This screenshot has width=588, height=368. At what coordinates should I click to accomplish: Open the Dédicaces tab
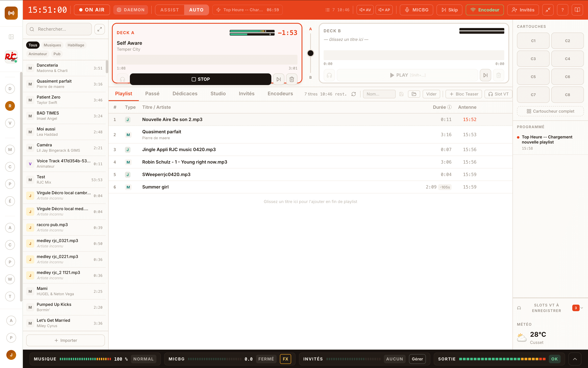click(185, 94)
